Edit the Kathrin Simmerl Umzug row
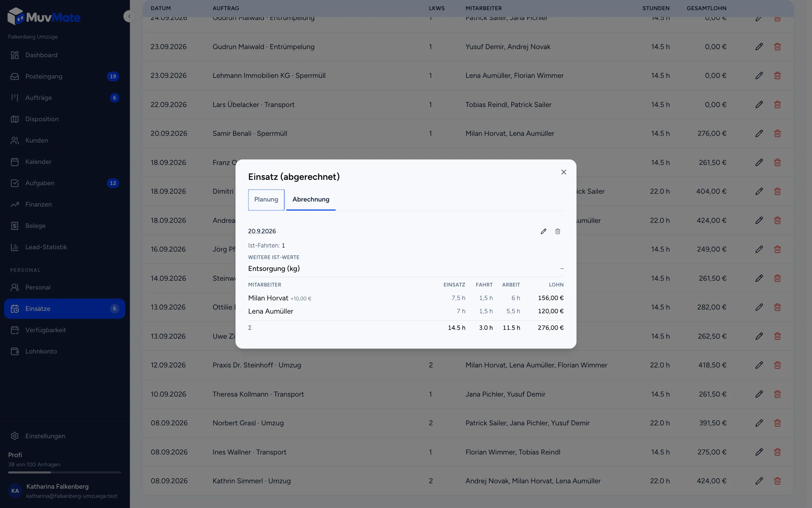The height and width of the screenshot is (508, 812). [x=759, y=481]
